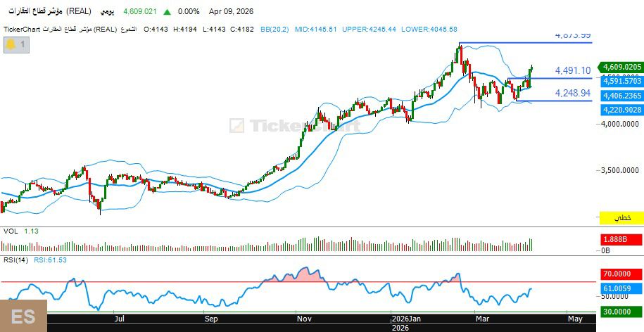Click the blue 4,406.2365 price axis tag
Image resolution: width=644 pixels, height=332 pixels.
coord(621,96)
